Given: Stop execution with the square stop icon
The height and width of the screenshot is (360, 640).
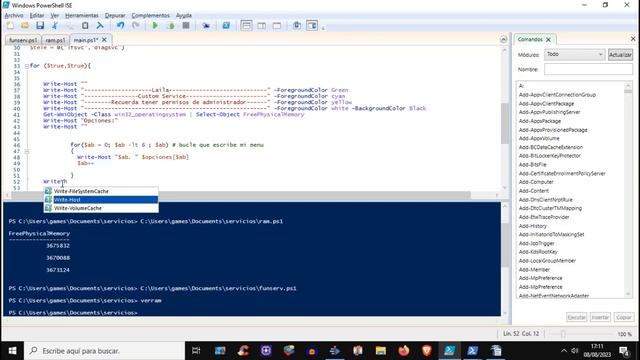Looking at the screenshot, I should click(x=186, y=26).
